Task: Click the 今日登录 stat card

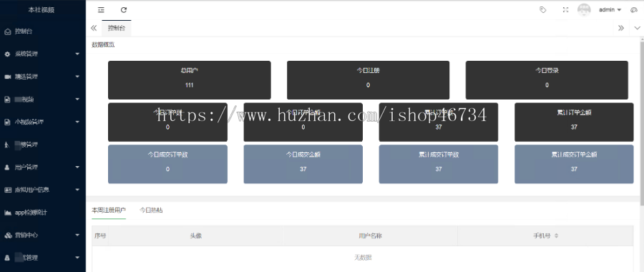Action: (x=547, y=80)
